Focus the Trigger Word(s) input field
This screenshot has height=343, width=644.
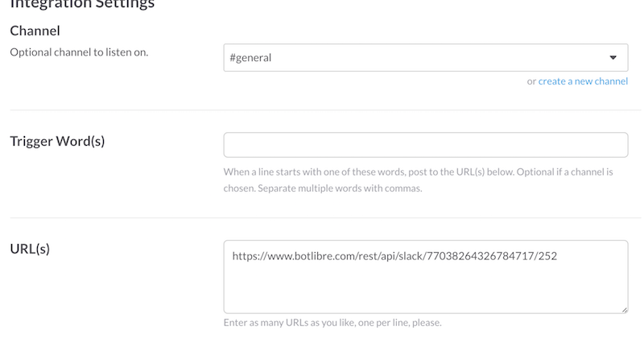point(425,145)
